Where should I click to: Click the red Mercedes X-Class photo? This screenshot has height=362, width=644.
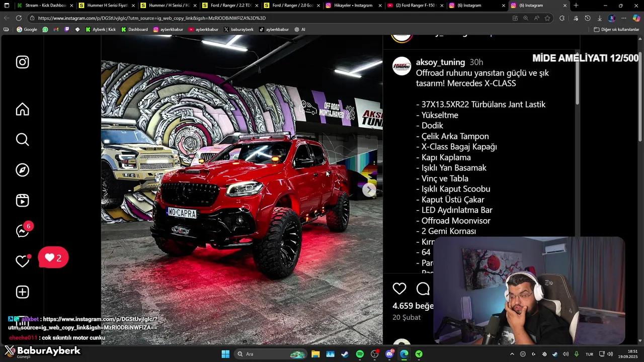242,190
